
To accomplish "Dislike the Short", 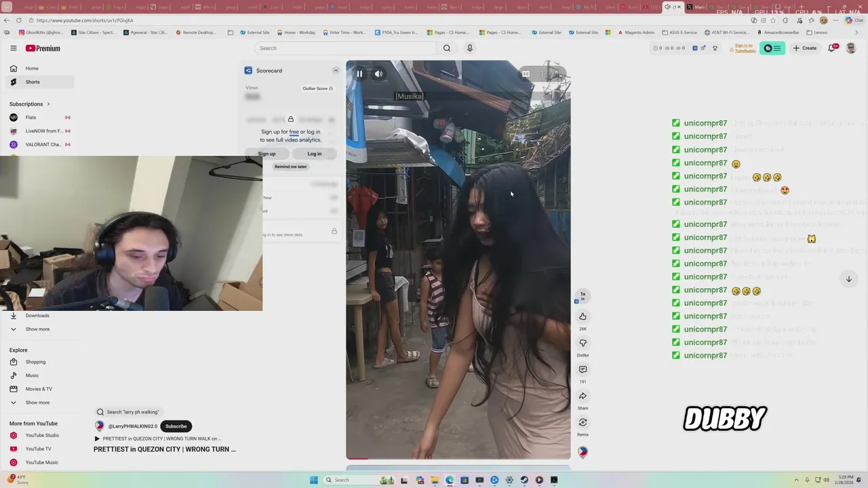I will (x=583, y=343).
